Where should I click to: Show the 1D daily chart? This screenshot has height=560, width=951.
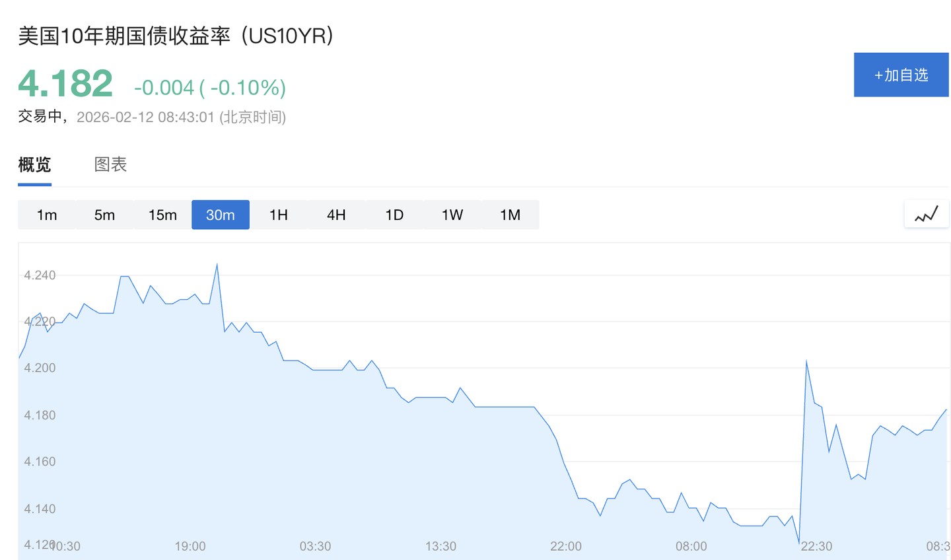pos(394,215)
